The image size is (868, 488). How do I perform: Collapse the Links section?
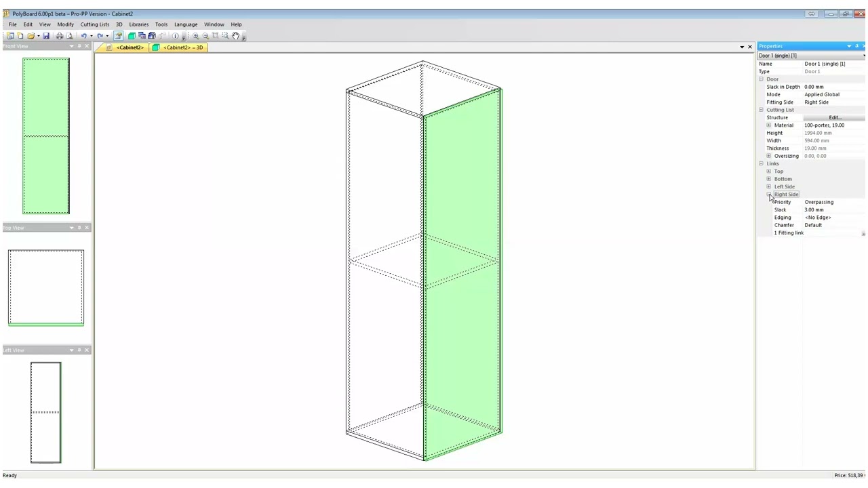coord(761,163)
